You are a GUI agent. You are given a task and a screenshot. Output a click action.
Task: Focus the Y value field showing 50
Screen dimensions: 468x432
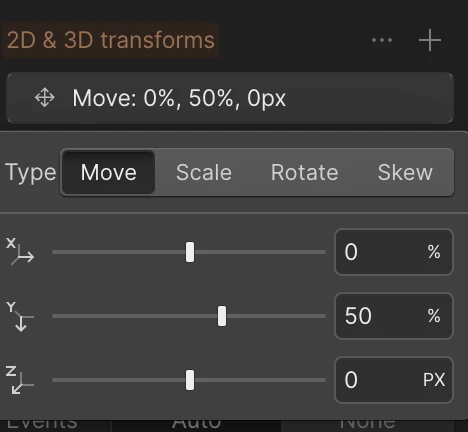[x=394, y=316]
